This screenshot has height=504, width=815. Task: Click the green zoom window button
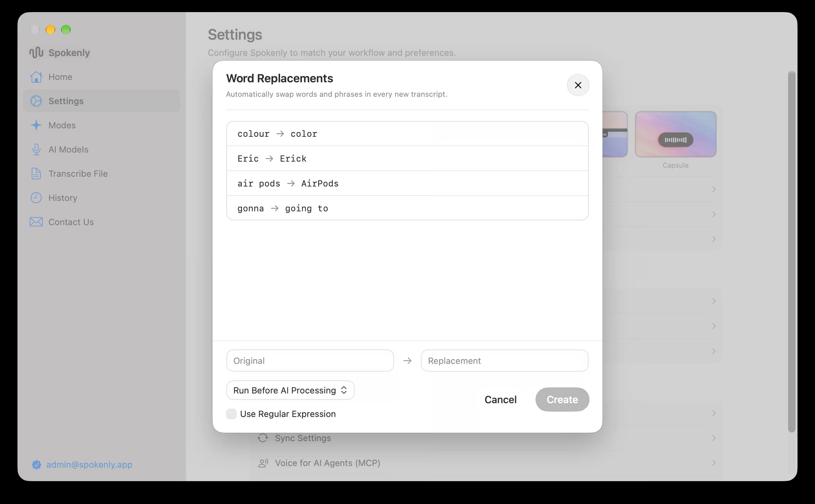66,30
